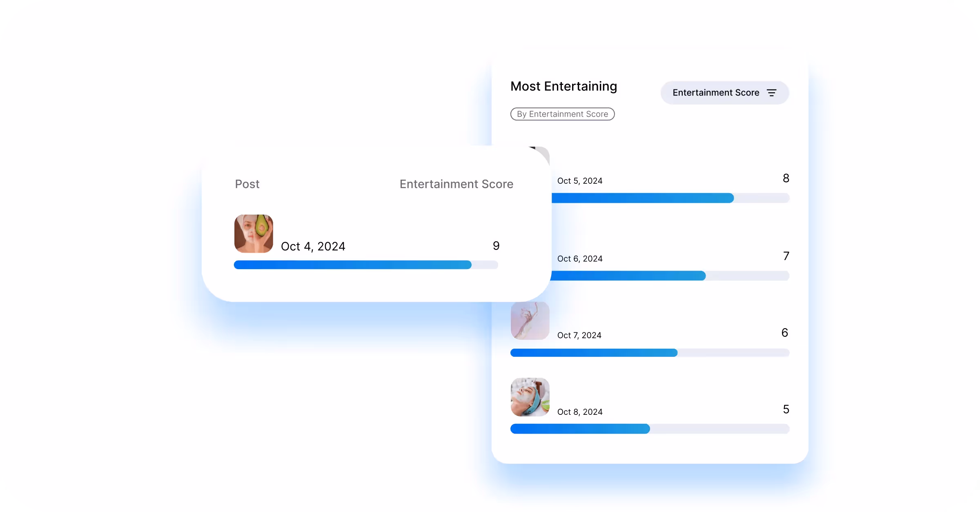Click the score 8 next to Oct 5
Screen dimensions: 980x512
[786, 178]
